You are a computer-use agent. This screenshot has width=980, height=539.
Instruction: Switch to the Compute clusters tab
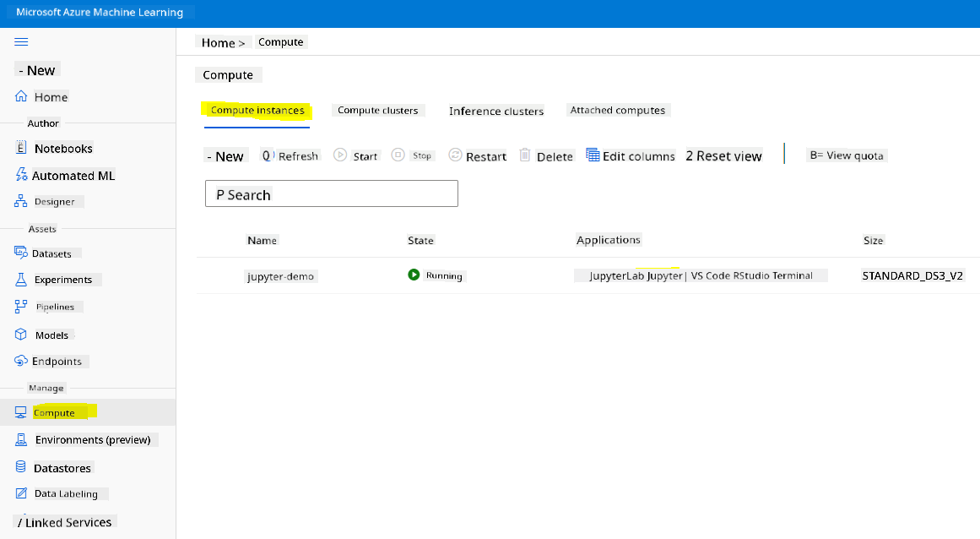pyautogui.click(x=377, y=110)
